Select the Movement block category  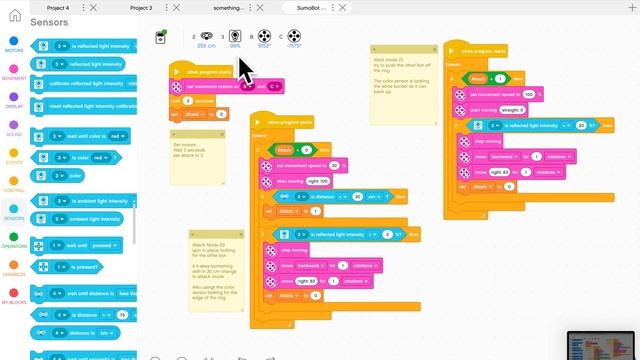(x=14, y=72)
